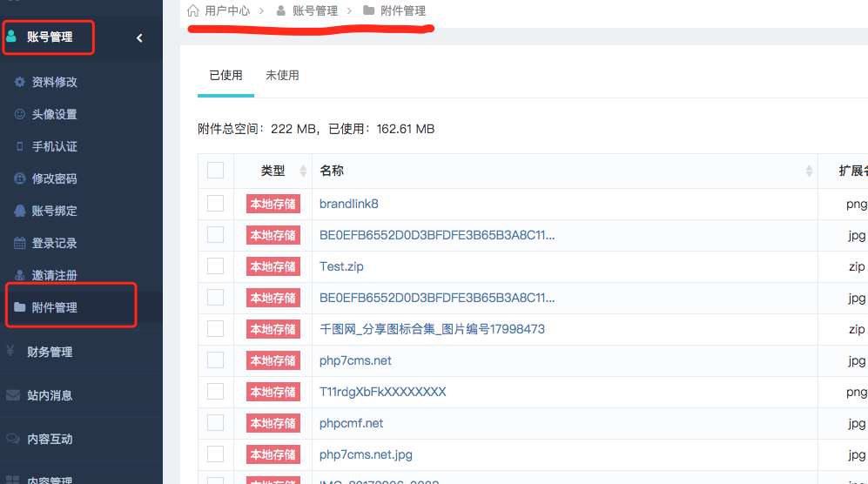
Task: Click the home icon in breadcrumb
Action: click(x=192, y=10)
